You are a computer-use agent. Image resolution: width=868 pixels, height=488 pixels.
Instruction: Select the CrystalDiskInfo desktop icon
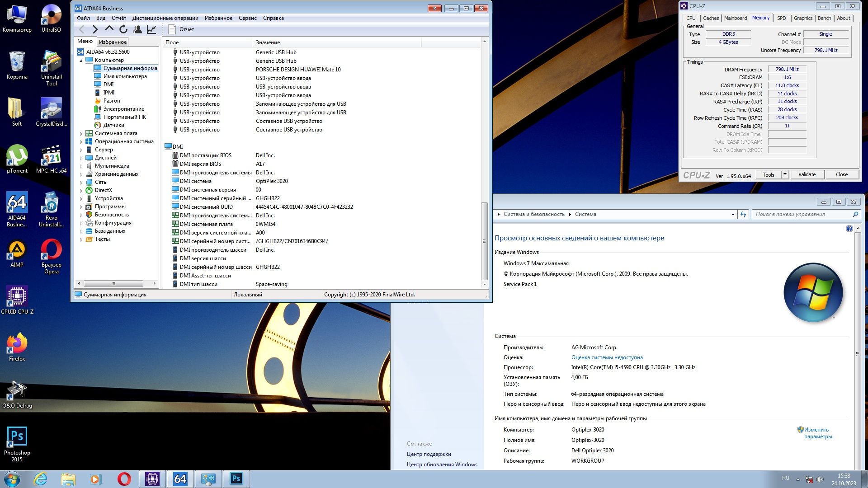(51, 112)
